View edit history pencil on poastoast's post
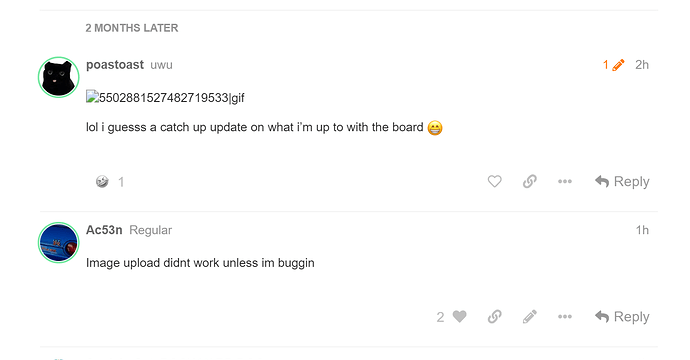 [x=613, y=65]
